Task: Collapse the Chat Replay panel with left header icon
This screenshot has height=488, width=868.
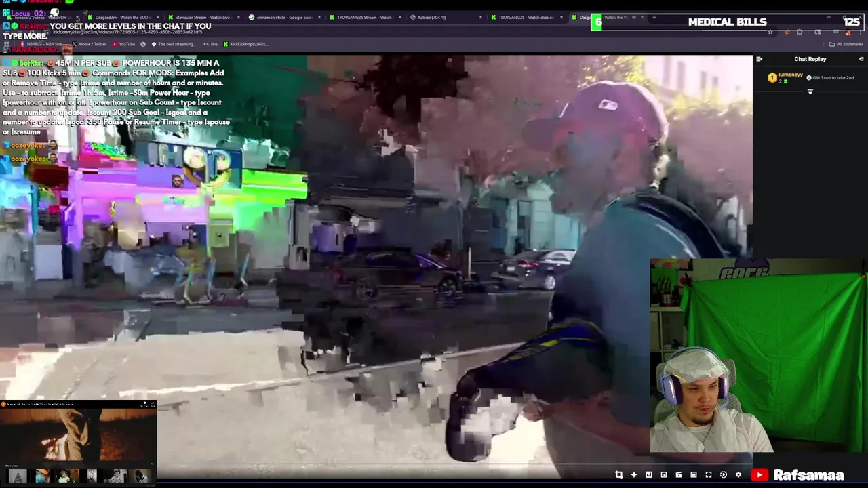Action: coord(759,59)
